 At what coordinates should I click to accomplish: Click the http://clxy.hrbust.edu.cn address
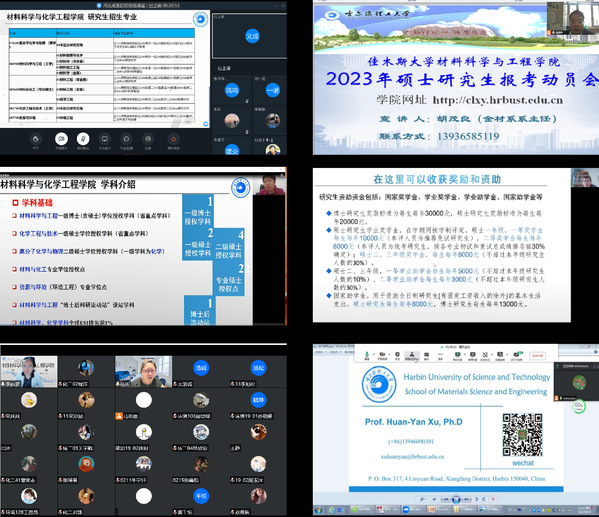497,100
